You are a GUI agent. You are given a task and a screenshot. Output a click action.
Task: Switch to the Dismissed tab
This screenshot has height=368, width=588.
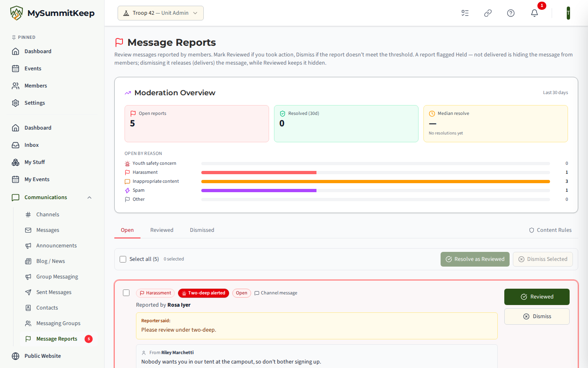(x=202, y=230)
